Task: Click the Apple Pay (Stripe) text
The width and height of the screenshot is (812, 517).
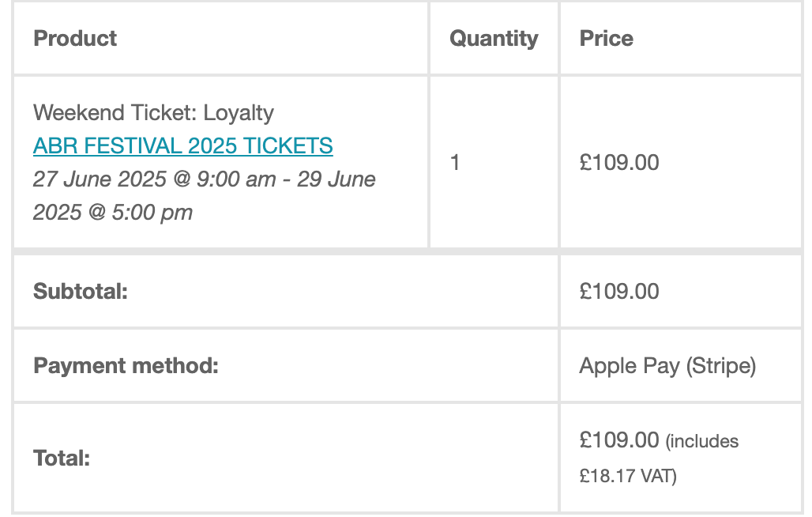Action: tap(667, 366)
